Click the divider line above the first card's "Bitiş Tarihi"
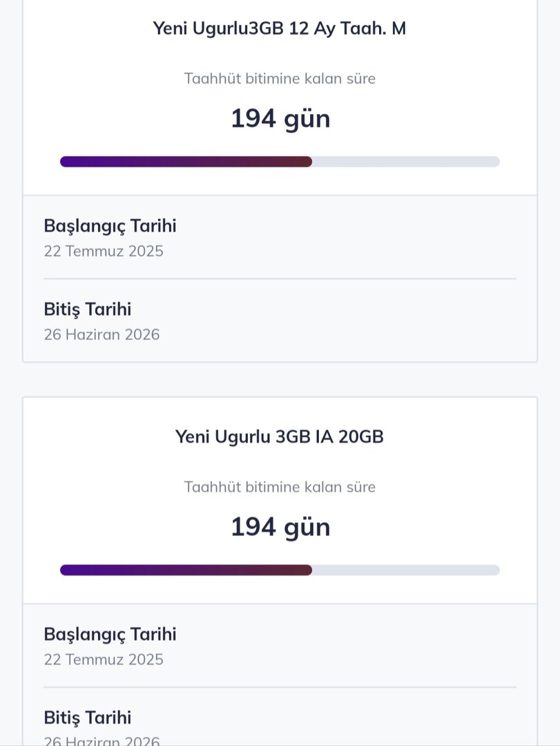 coord(280,279)
